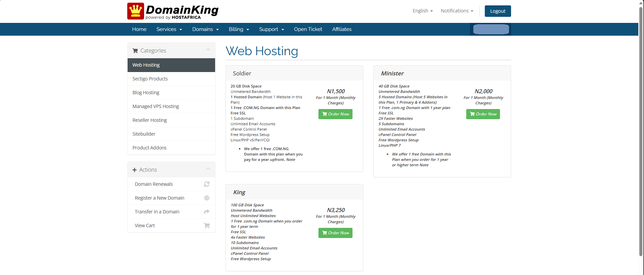This screenshot has height=275, width=644.
Task: Order the Soldier hosting plan
Action: pos(335,114)
